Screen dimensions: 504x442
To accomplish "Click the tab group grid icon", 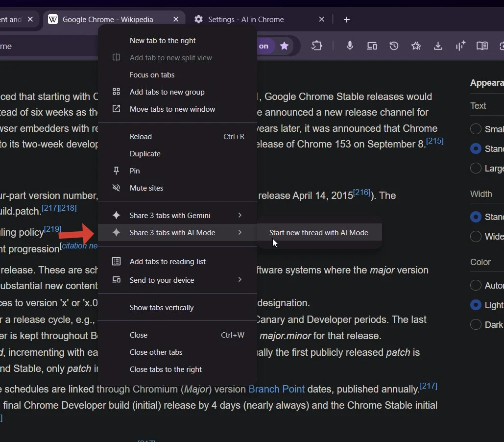I will pyautogui.click(x=116, y=92).
